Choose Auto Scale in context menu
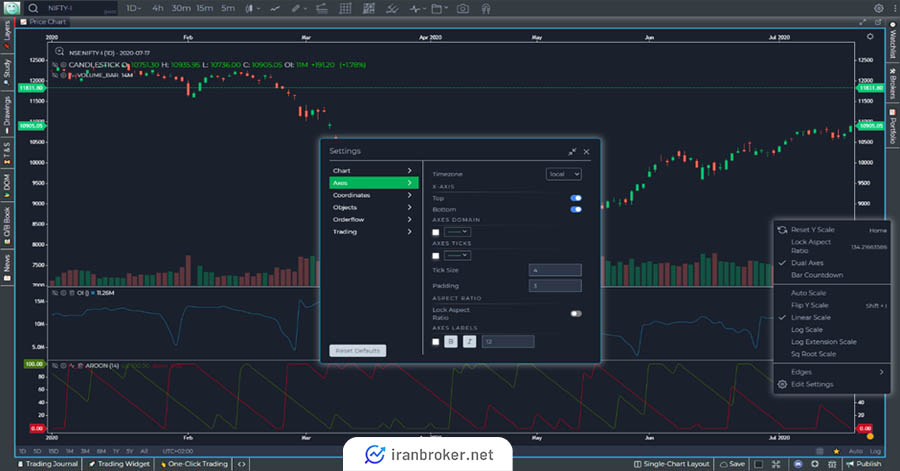Screen dimensions: 900x471 808,293
